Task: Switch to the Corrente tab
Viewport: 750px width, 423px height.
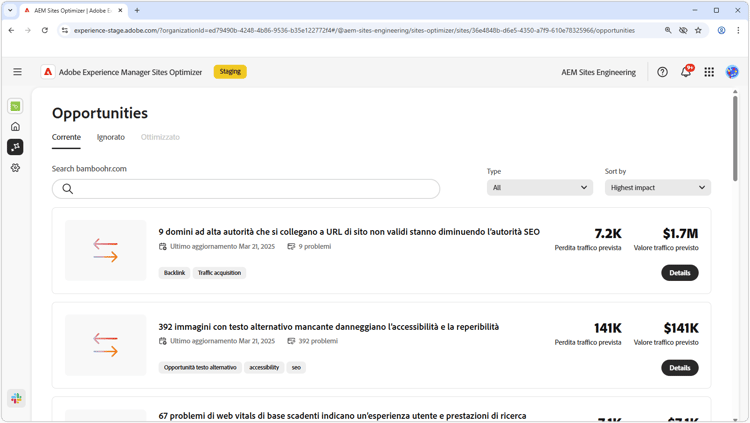Action: tap(66, 137)
